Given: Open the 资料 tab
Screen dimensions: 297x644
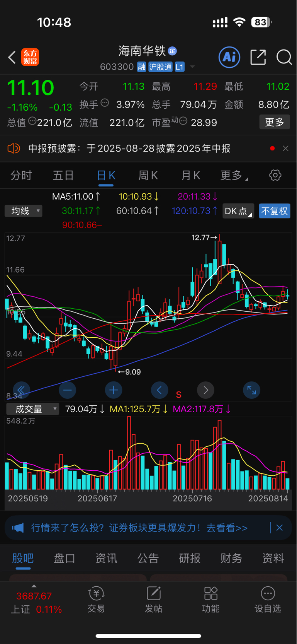Looking at the screenshot, I should point(273,558).
